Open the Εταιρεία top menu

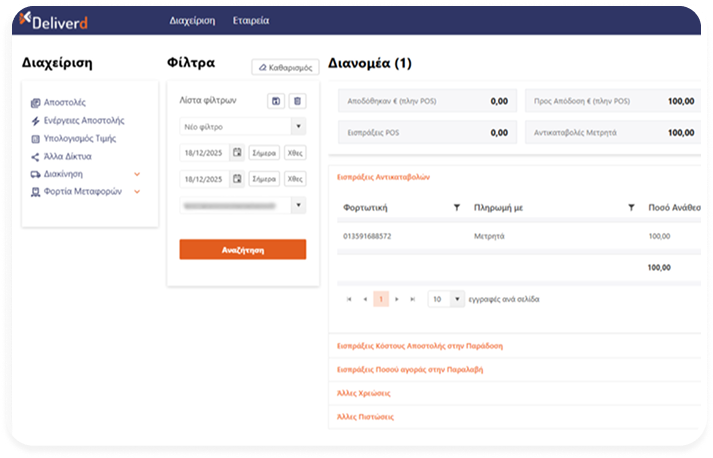pyautogui.click(x=250, y=20)
